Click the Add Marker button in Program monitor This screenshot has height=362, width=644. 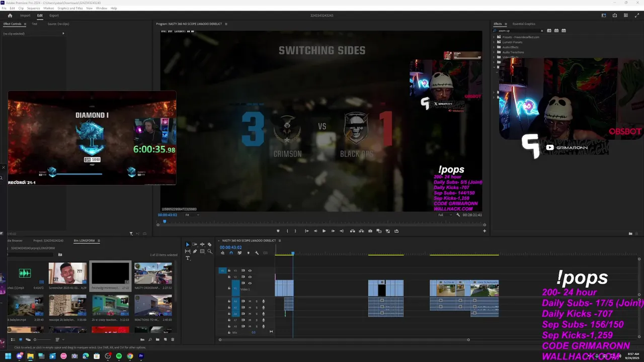click(x=278, y=231)
